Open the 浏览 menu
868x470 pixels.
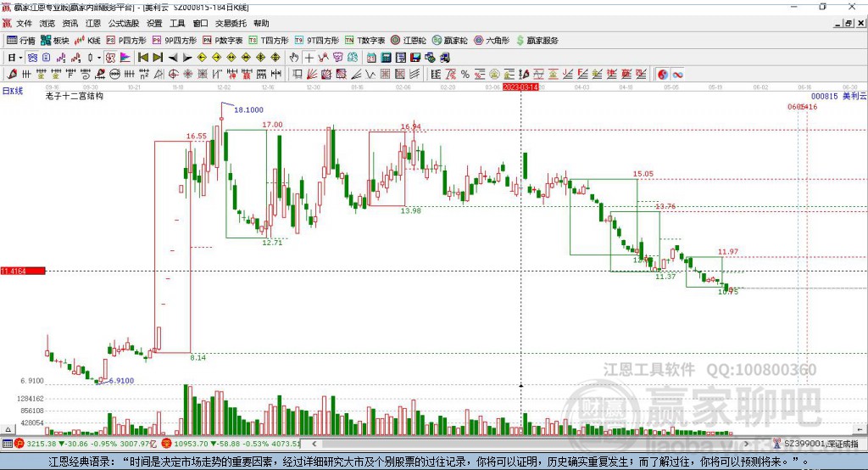tap(47, 23)
